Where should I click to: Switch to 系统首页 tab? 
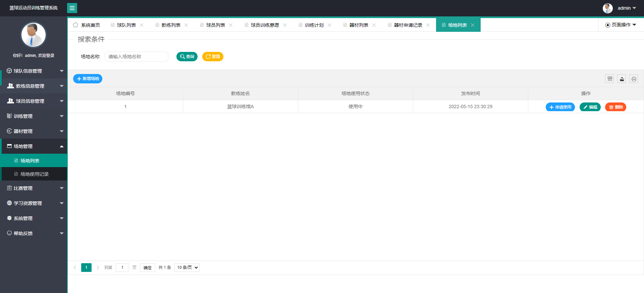click(x=87, y=25)
